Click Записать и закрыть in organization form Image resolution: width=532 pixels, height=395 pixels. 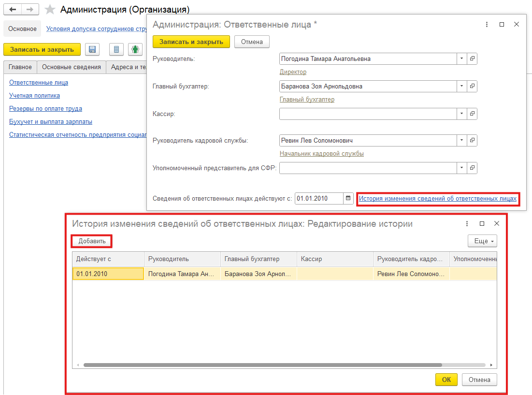(42, 49)
